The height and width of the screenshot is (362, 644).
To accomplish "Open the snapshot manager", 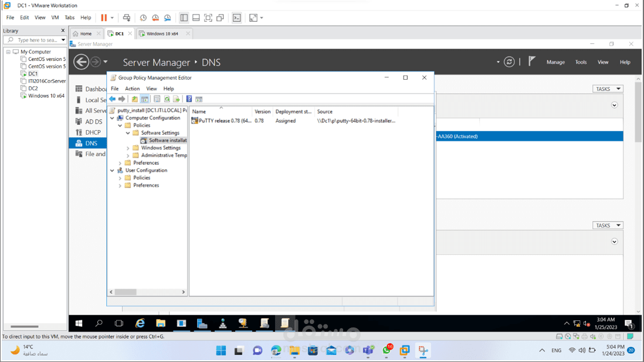I will pos(168,18).
